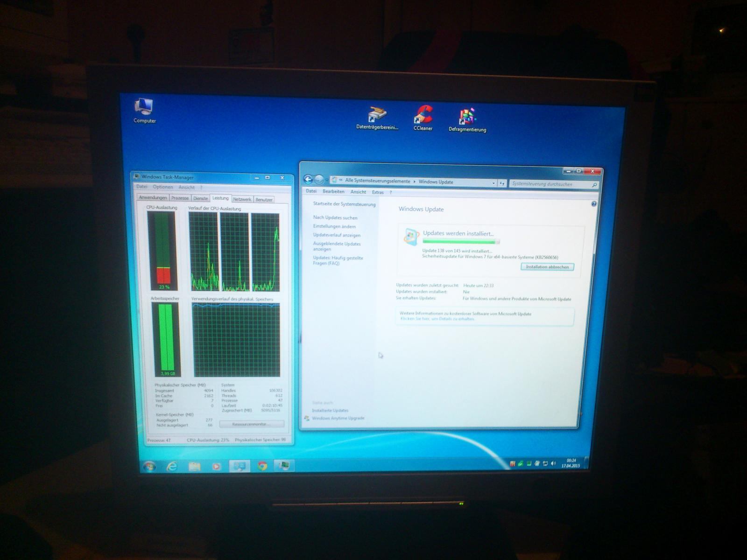The width and height of the screenshot is (747, 560).
Task: Click the Task Manager title bar icon
Action: pos(137,176)
